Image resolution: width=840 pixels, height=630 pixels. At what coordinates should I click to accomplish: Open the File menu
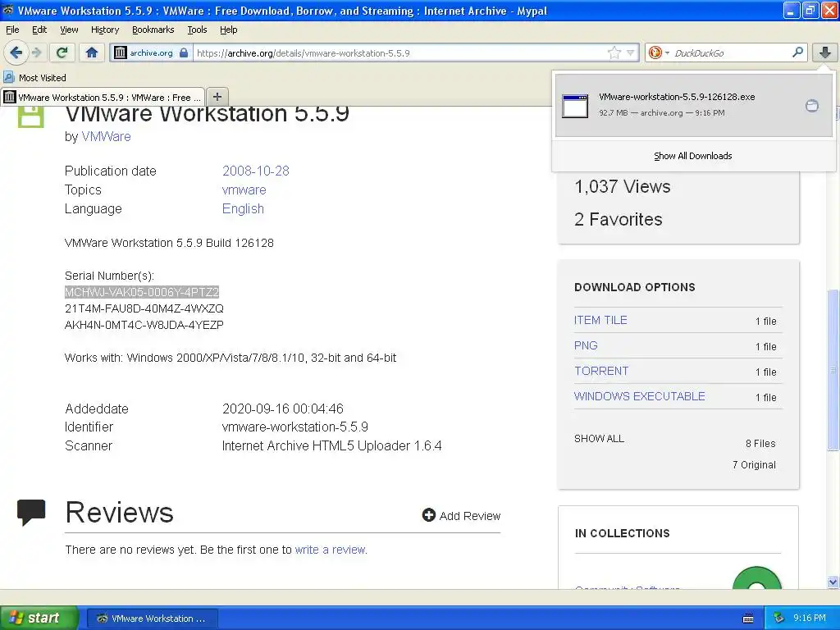click(12, 30)
